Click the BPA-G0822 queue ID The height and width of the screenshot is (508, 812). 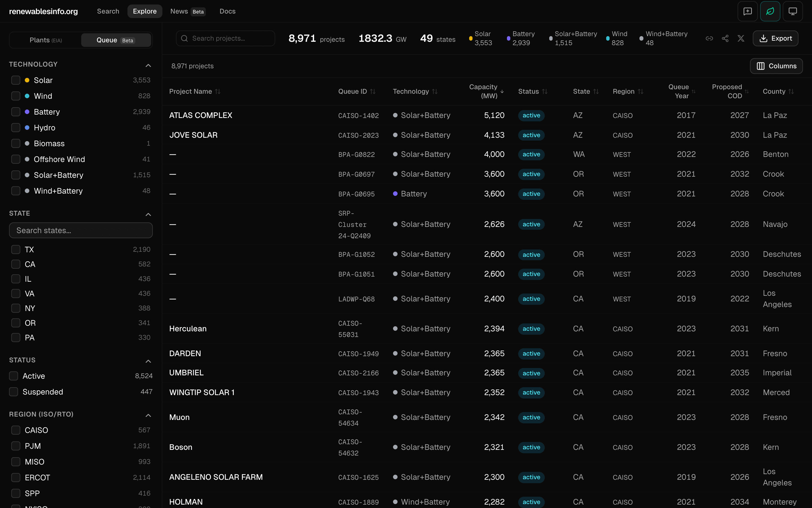[356, 155]
